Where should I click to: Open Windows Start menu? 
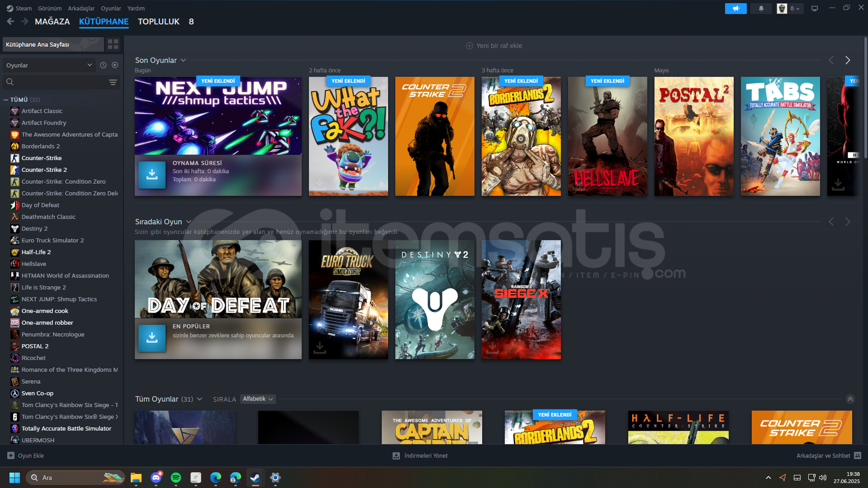(x=14, y=478)
